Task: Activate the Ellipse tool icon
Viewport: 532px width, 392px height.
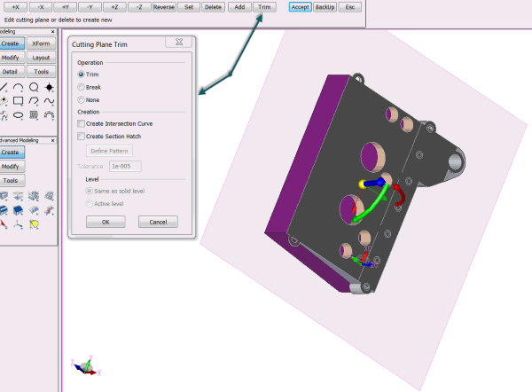Action: 19,114
